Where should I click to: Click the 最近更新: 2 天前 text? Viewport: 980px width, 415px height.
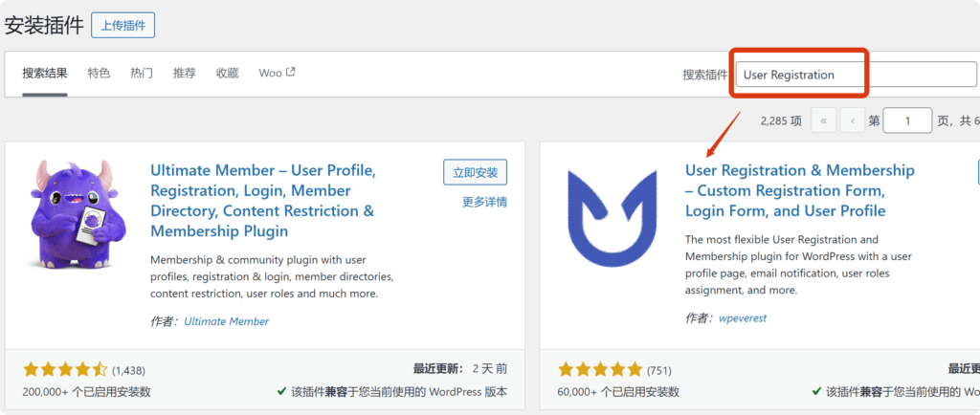pyautogui.click(x=460, y=368)
